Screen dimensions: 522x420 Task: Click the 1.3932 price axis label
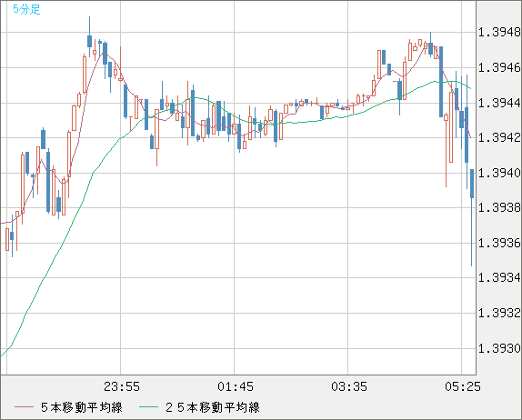click(x=499, y=313)
